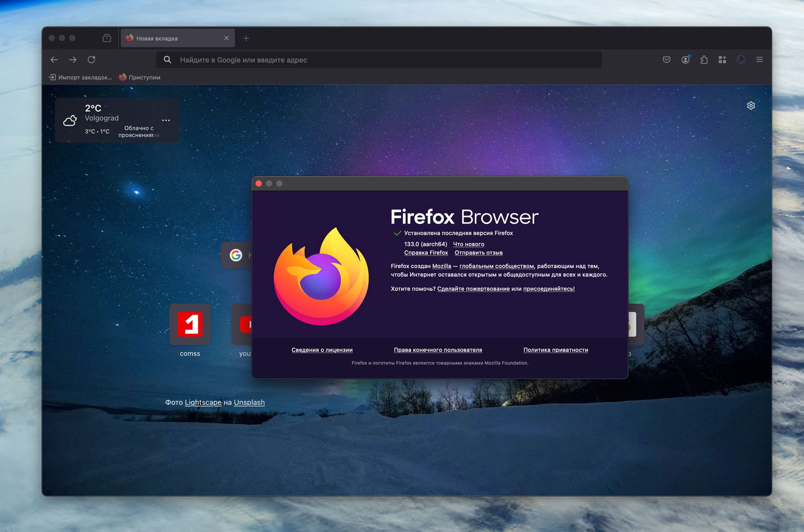Click the Volgograd city name in the weather widget
Viewport: 804px width, 532px height.
pyautogui.click(x=102, y=118)
